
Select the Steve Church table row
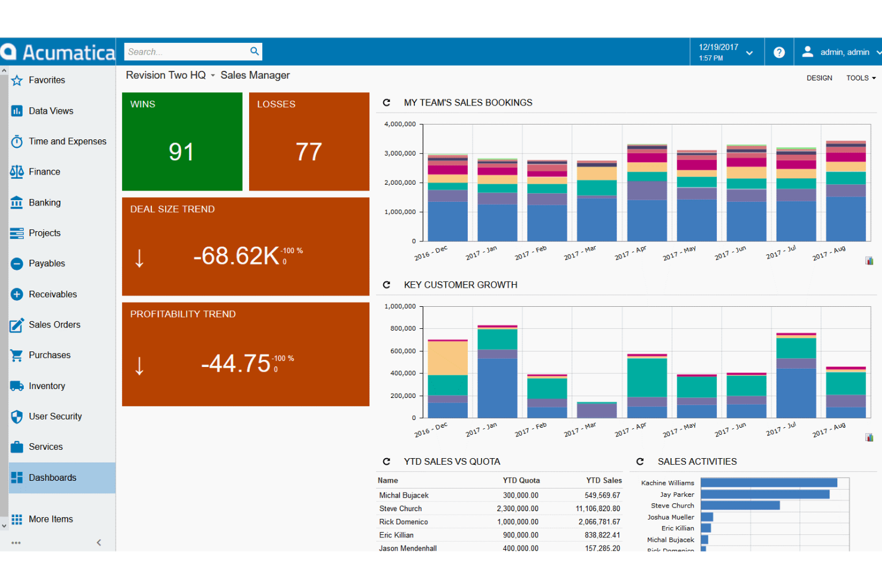tap(499, 509)
